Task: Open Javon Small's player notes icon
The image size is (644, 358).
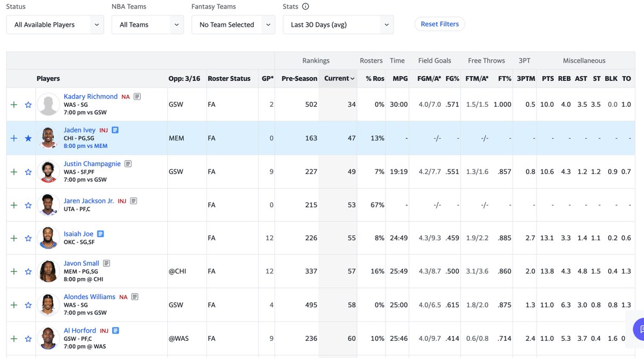Action: (x=106, y=264)
